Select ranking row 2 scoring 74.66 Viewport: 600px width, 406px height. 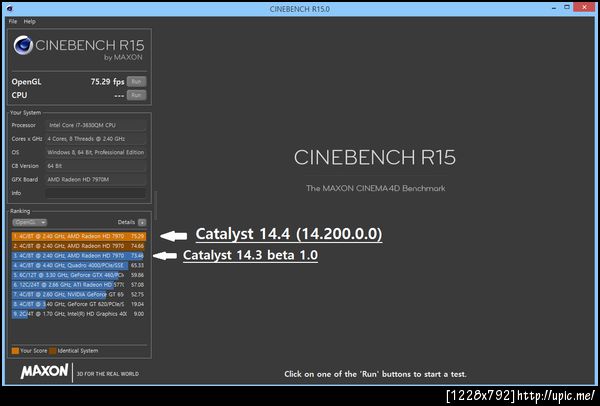click(x=78, y=246)
